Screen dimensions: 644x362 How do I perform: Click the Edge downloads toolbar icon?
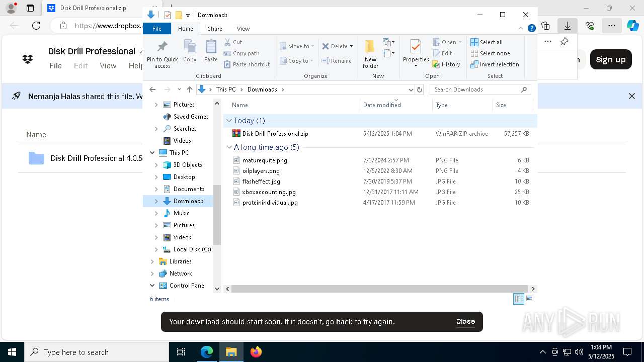[x=567, y=25]
